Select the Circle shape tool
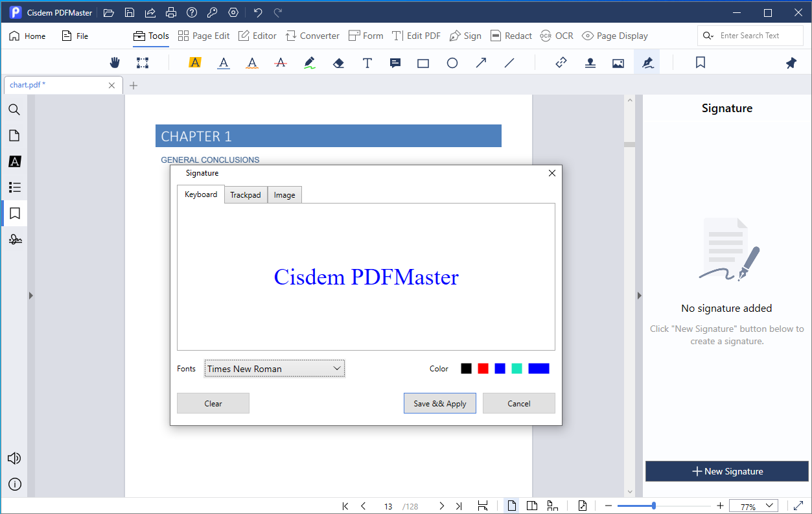Viewport: 812px width, 514px height. [x=452, y=63]
